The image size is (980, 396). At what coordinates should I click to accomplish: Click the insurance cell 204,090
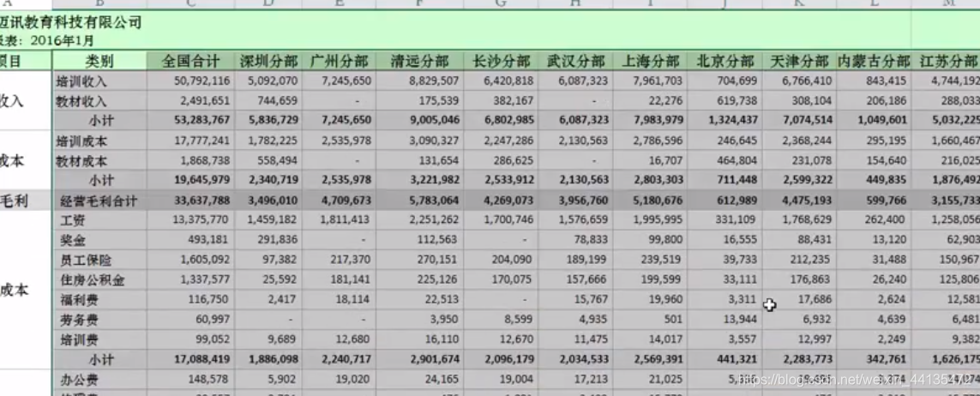click(x=501, y=261)
